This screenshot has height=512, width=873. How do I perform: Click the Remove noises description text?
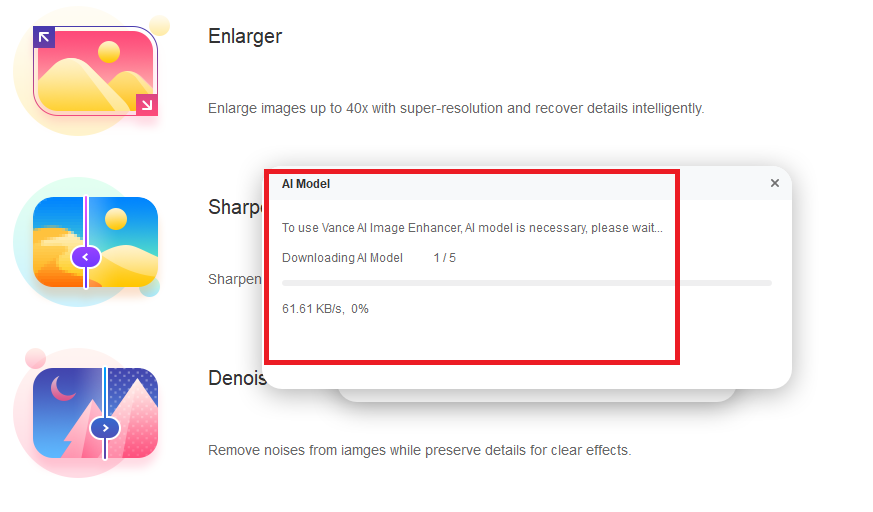(420, 450)
